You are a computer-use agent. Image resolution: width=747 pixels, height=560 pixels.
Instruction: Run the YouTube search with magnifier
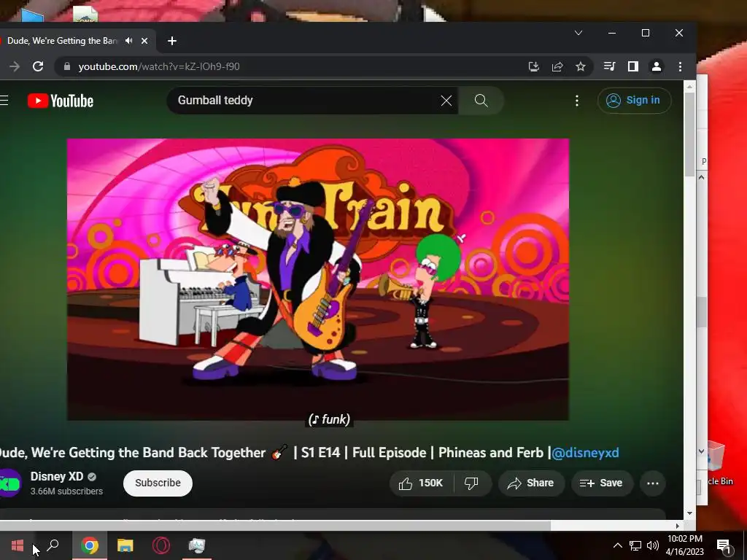click(481, 101)
